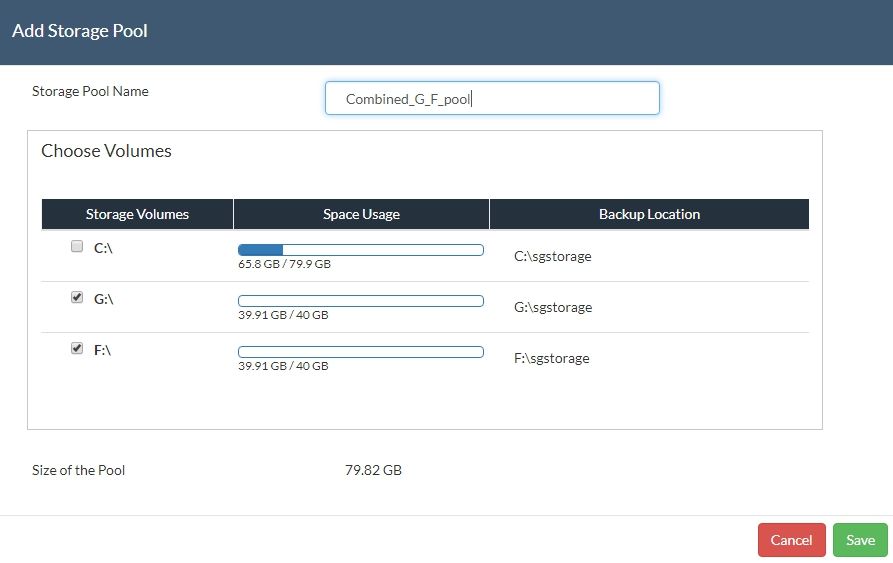Screen dimensions: 893x563
Task: Select the Backup Location column header
Action: pos(649,214)
